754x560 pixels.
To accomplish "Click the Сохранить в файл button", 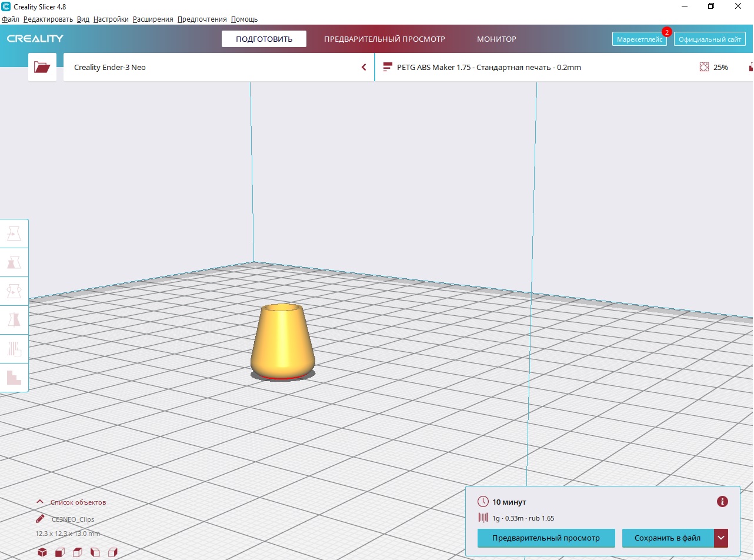I will click(668, 538).
